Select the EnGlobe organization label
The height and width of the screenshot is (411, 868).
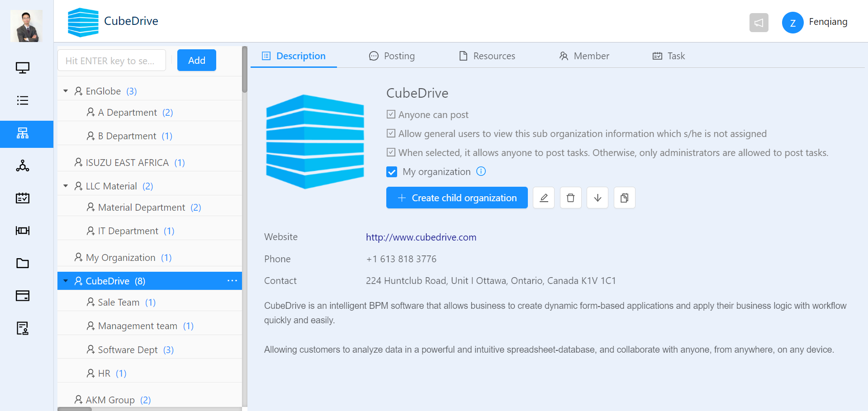click(103, 91)
